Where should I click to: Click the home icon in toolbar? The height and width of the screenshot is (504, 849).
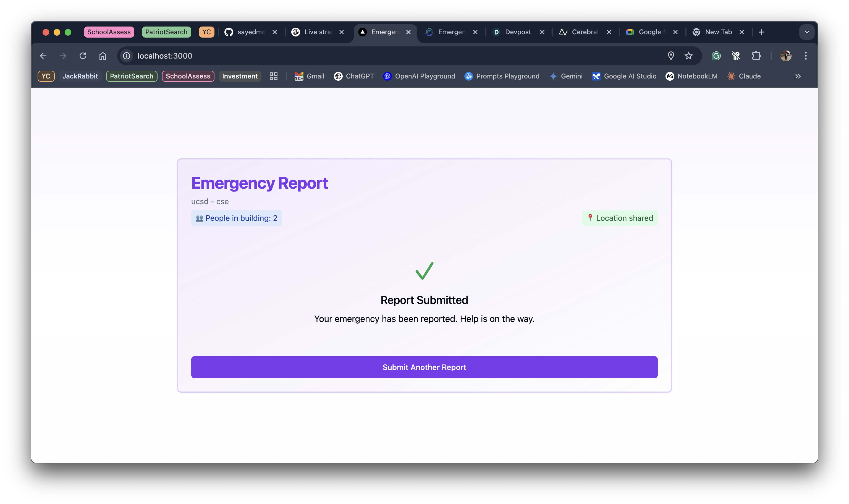[x=103, y=56]
